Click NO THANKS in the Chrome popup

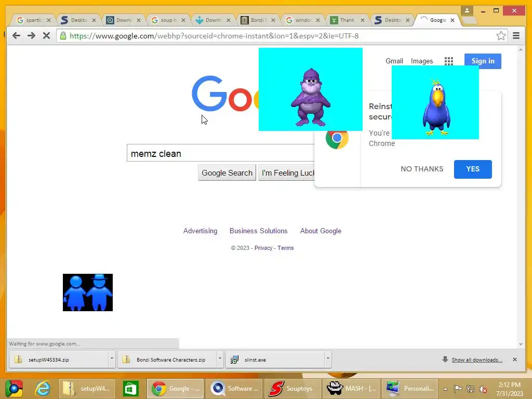point(422,169)
